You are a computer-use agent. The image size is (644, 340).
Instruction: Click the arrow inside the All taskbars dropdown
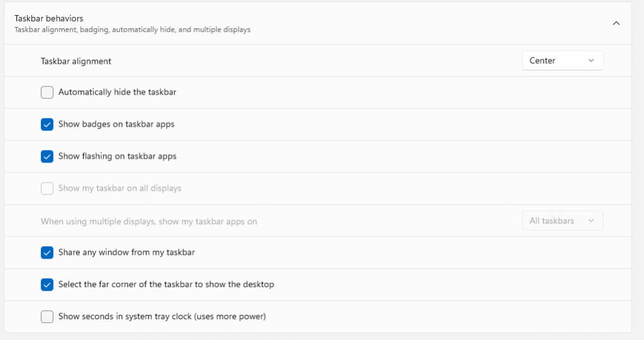click(x=591, y=221)
